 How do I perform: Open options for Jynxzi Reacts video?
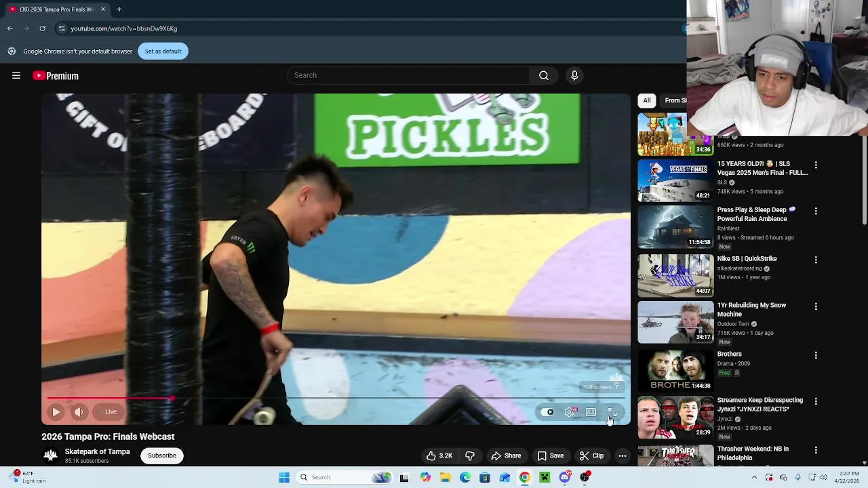[816, 401]
